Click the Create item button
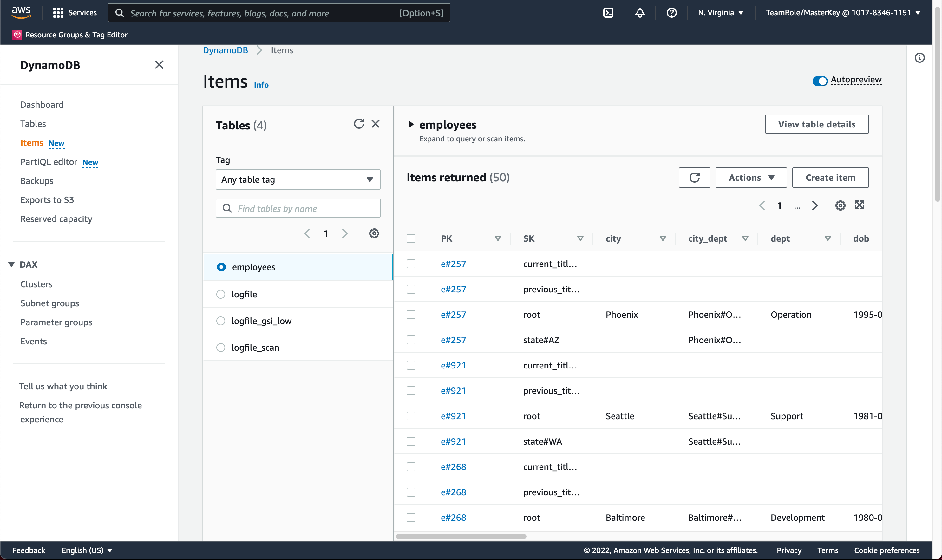Viewport: 942px width, 560px height. pos(830,178)
